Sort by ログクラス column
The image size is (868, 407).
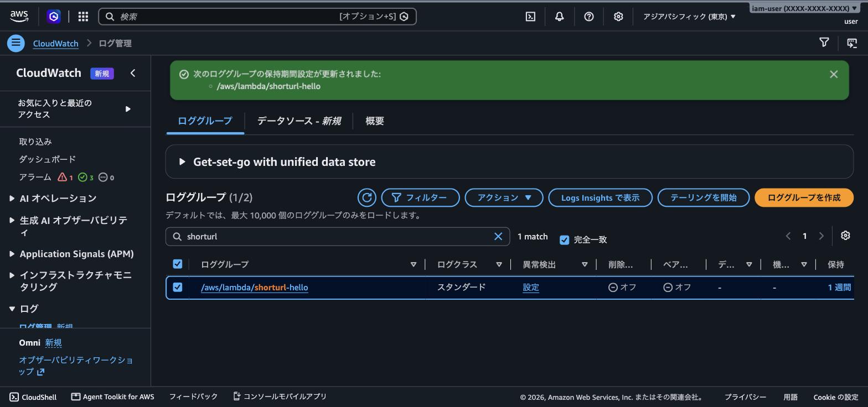(499, 265)
